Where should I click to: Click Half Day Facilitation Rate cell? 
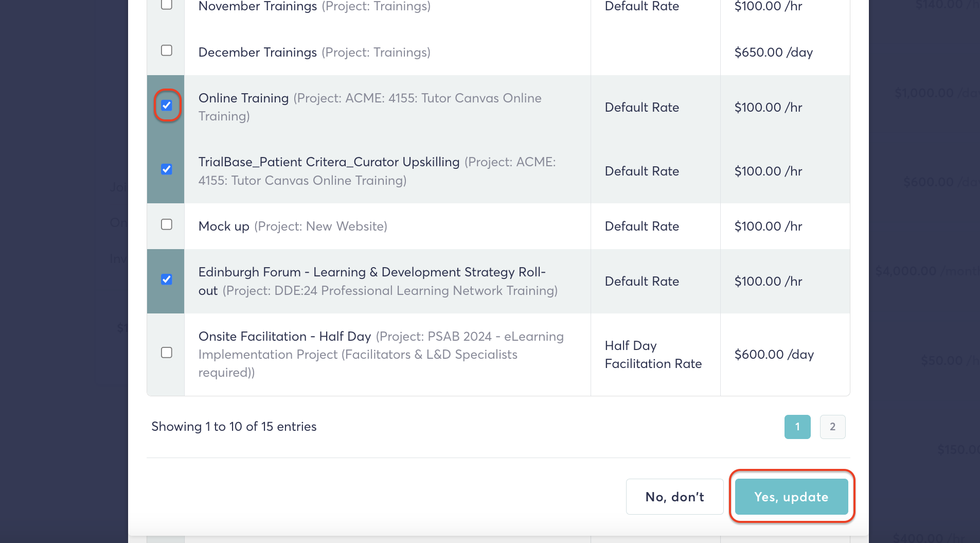(x=653, y=355)
